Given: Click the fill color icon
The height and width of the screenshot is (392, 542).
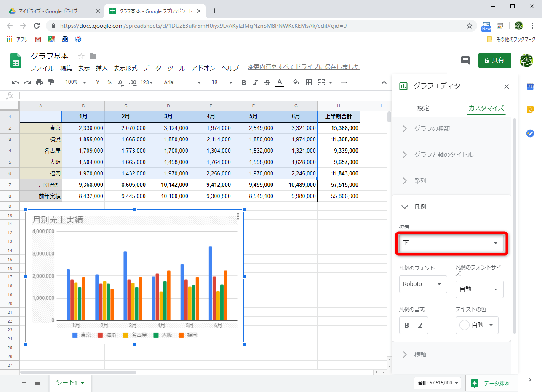Looking at the screenshot, I should tap(296, 82).
